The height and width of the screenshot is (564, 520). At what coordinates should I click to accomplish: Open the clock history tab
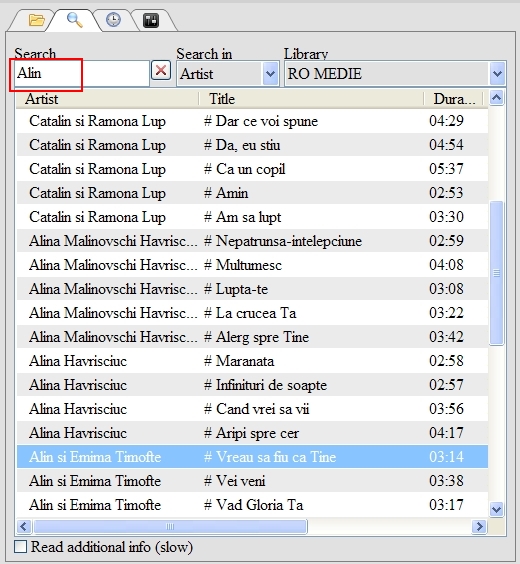(113, 20)
